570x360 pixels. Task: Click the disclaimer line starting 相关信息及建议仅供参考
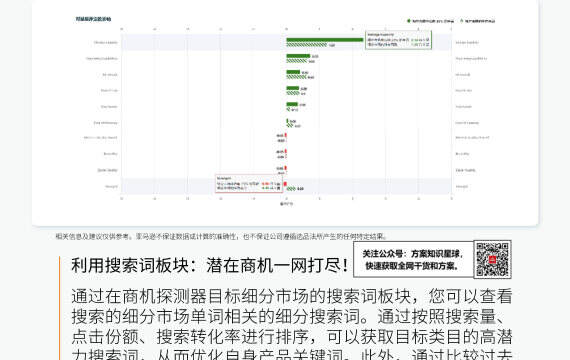(x=221, y=236)
